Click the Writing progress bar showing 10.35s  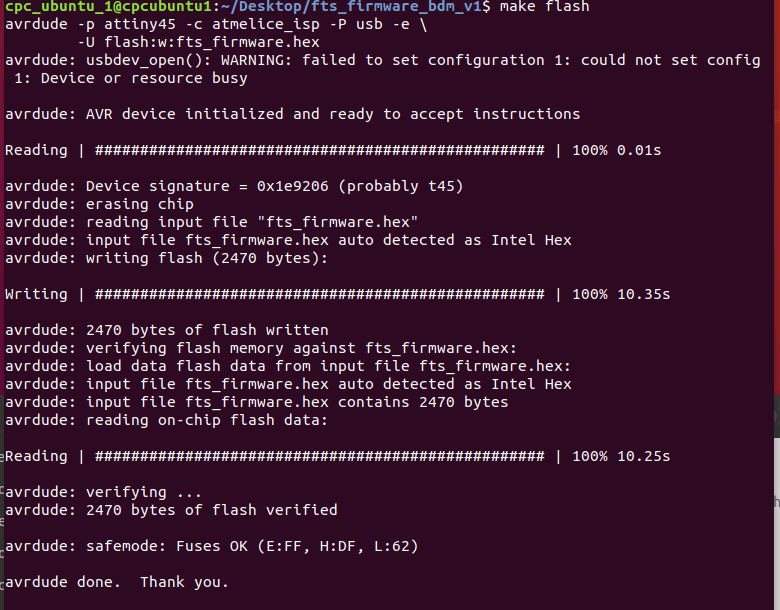[320, 294]
